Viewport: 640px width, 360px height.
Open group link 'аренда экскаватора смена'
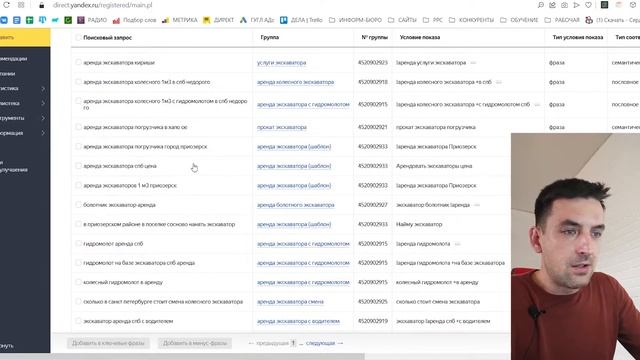290,302
